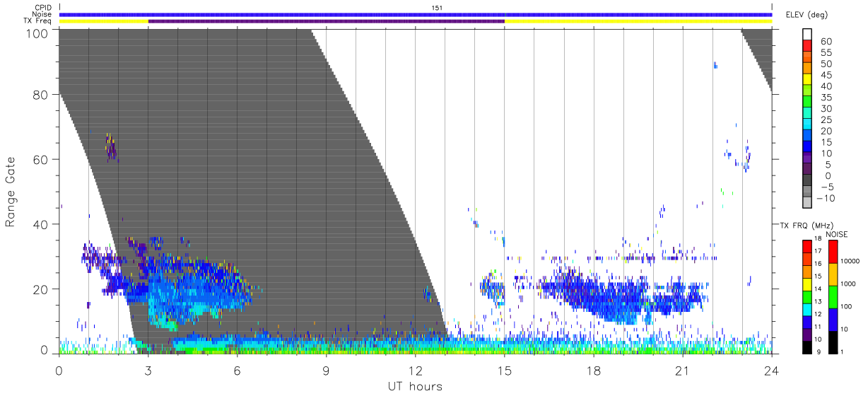
Task: Click the 'UT hours' x-axis title
Action: 416,386
